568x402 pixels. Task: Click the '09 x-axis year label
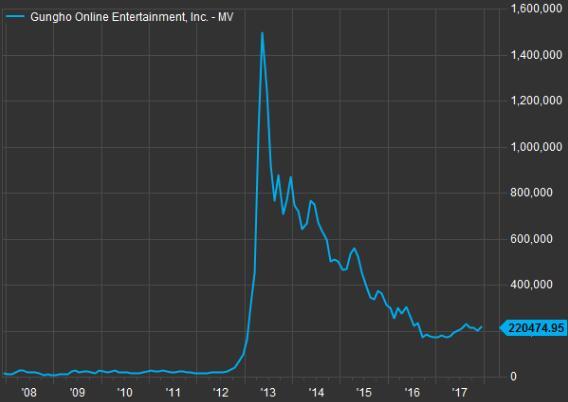coord(77,392)
